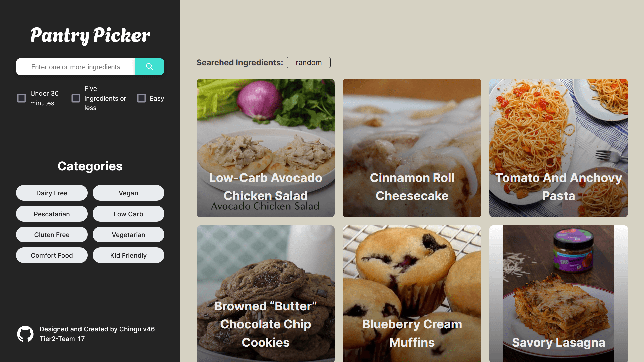Select the Dairy Free category icon
Viewport: 644px width, 362px height.
tap(52, 193)
